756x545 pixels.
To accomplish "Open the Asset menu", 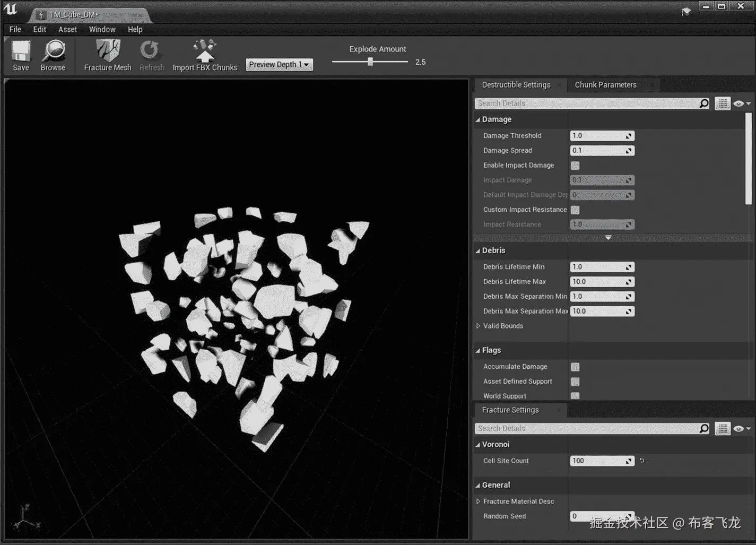I will tap(67, 29).
